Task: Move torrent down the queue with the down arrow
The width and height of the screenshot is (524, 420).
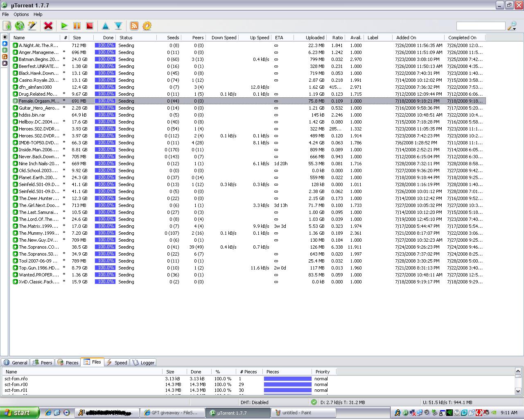Action: (118, 26)
